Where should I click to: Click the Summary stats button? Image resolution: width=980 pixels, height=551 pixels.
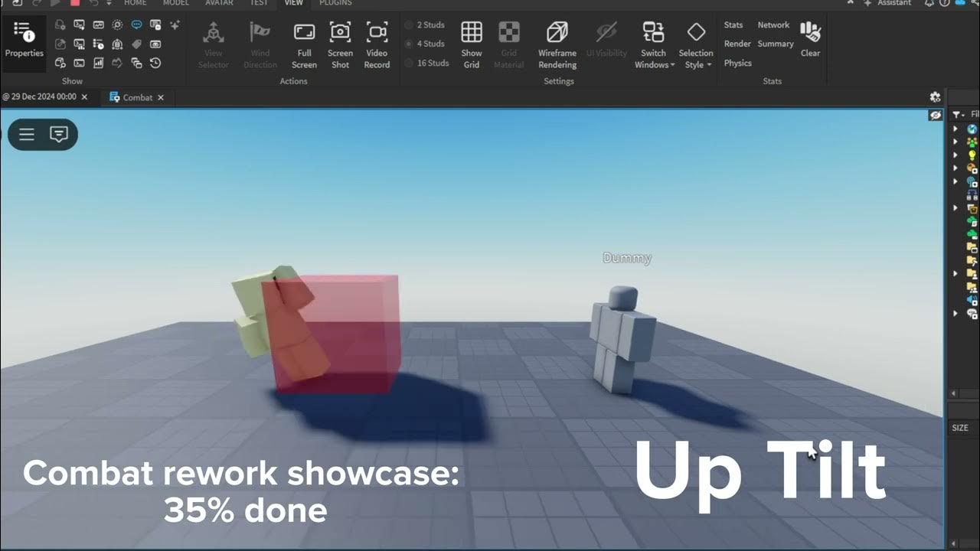click(x=776, y=44)
